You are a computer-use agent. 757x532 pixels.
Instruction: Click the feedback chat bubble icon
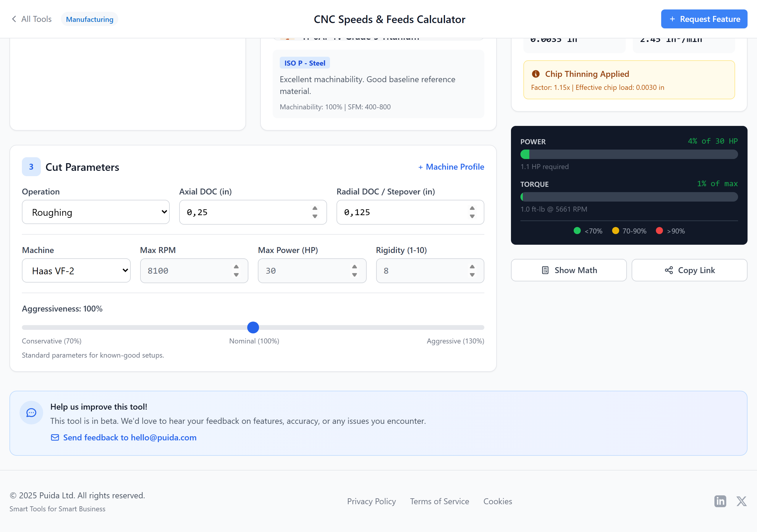(31, 412)
